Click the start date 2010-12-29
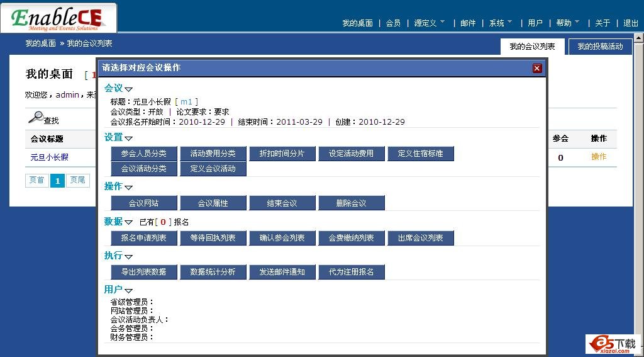This screenshot has height=357, width=644. 202,122
